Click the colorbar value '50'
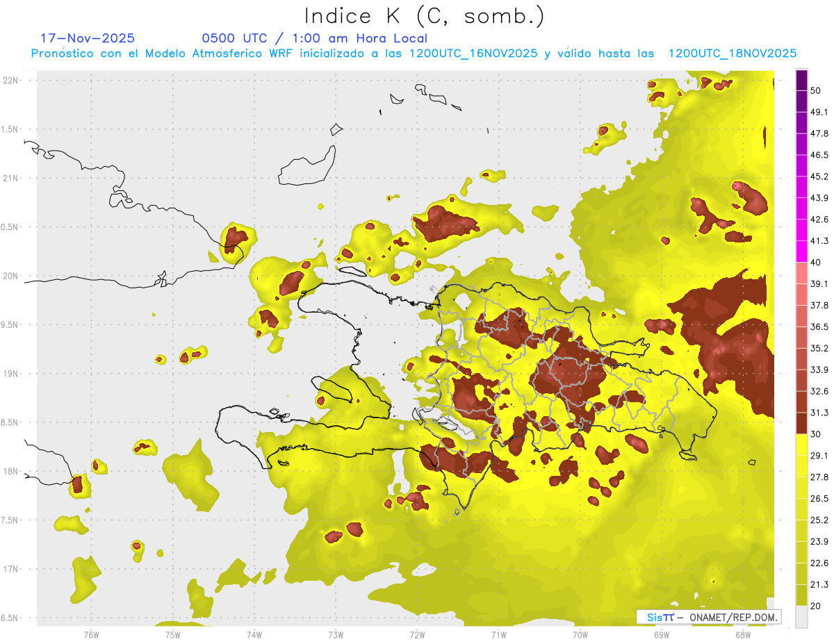This screenshot has height=644, width=834. coord(816,90)
